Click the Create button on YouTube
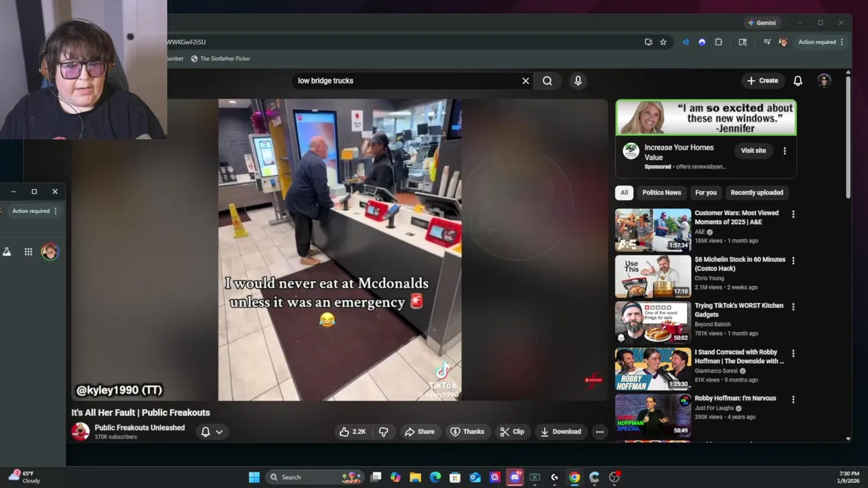868x488 pixels. (763, 81)
